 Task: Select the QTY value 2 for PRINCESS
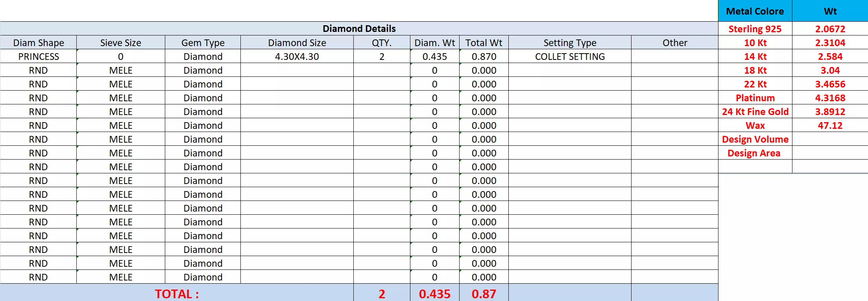pyautogui.click(x=382, y=56)
